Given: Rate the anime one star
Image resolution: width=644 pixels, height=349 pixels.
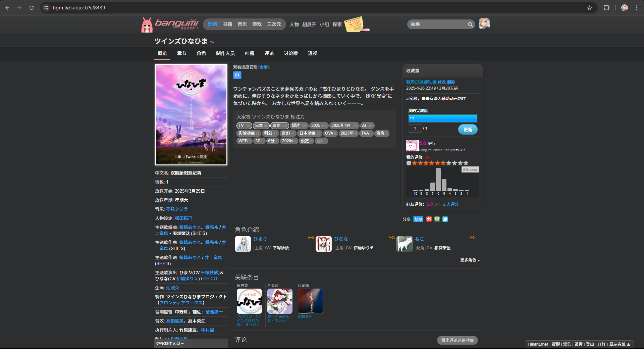Looking at the screenshot, I should pyautogui.click(x=415, y=163).
